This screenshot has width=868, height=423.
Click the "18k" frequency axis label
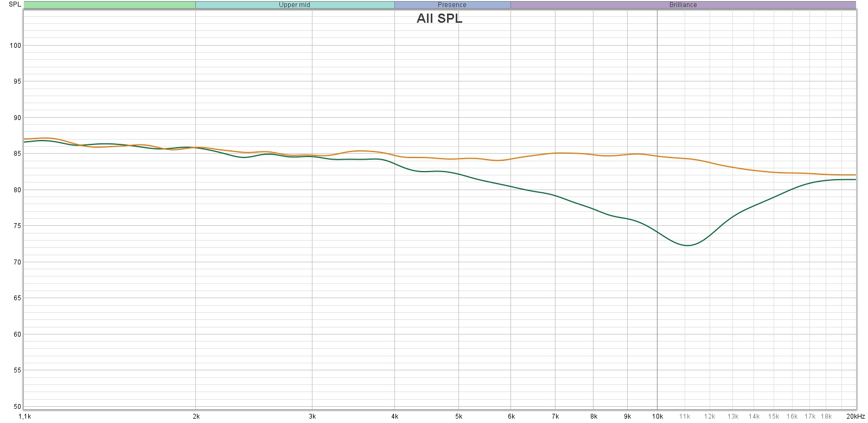pyautogui.click(x=826, y=416)
